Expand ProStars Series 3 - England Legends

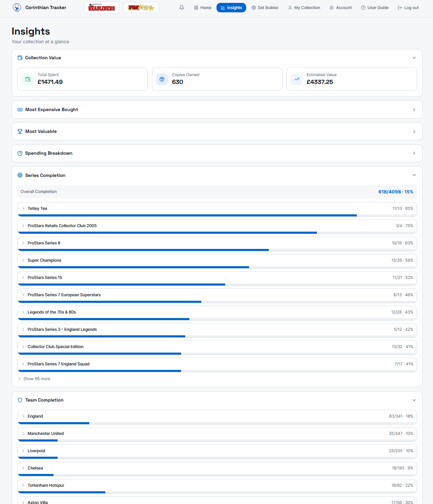217,330
